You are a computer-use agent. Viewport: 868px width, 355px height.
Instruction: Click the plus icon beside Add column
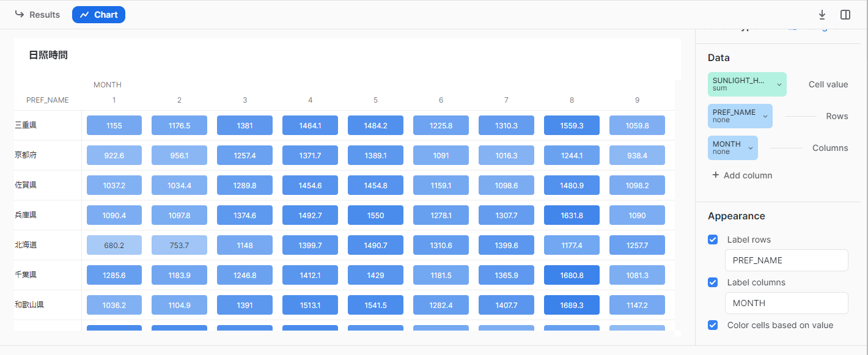click(716, 175)
